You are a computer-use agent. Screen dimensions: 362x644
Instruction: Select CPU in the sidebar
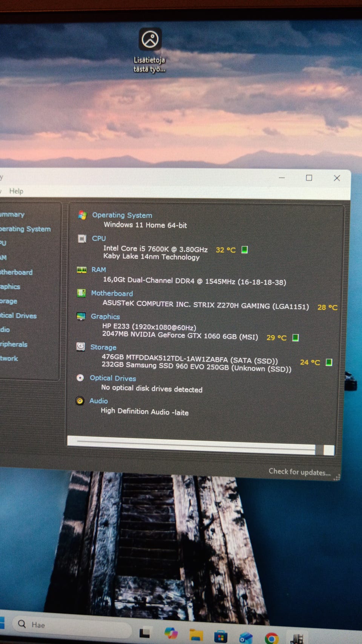3,243
